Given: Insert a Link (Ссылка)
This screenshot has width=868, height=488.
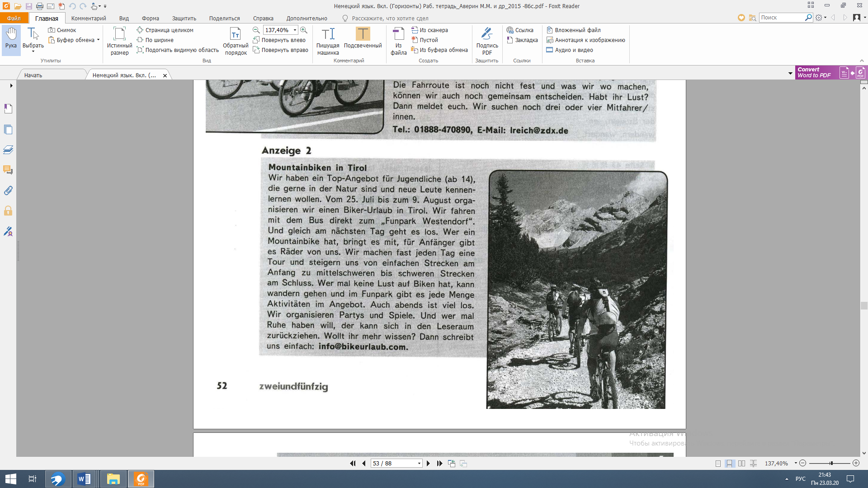Looking at the screenshot, I should 520,30.
